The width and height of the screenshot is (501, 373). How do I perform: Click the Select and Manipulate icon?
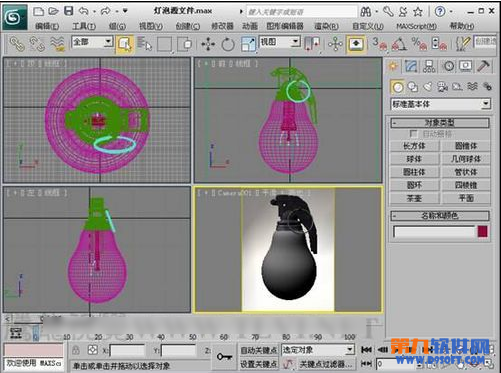[335, 44]
